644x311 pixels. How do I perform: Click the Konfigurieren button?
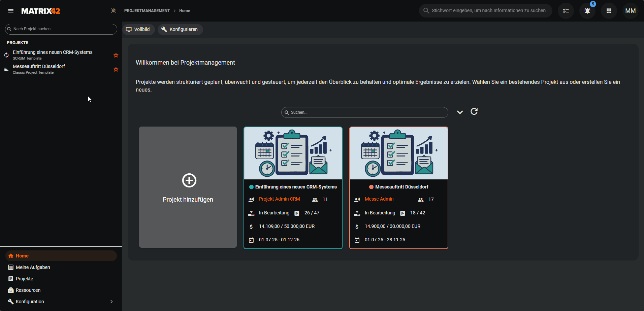[180, 29]
